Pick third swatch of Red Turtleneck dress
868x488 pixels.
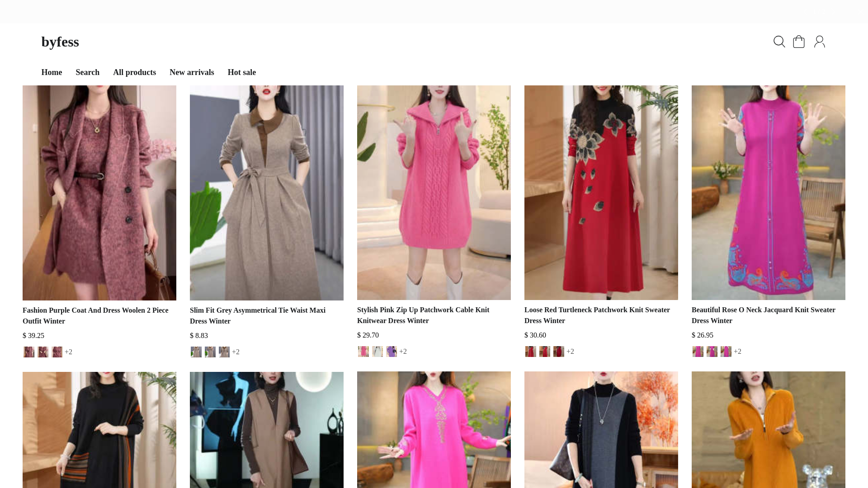coord(559,352)
